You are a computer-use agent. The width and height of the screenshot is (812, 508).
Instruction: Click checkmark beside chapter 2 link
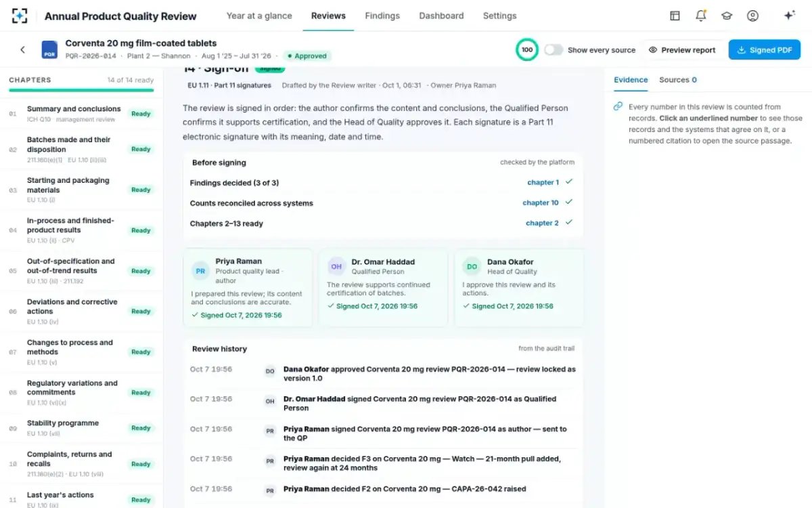[569, 223]
